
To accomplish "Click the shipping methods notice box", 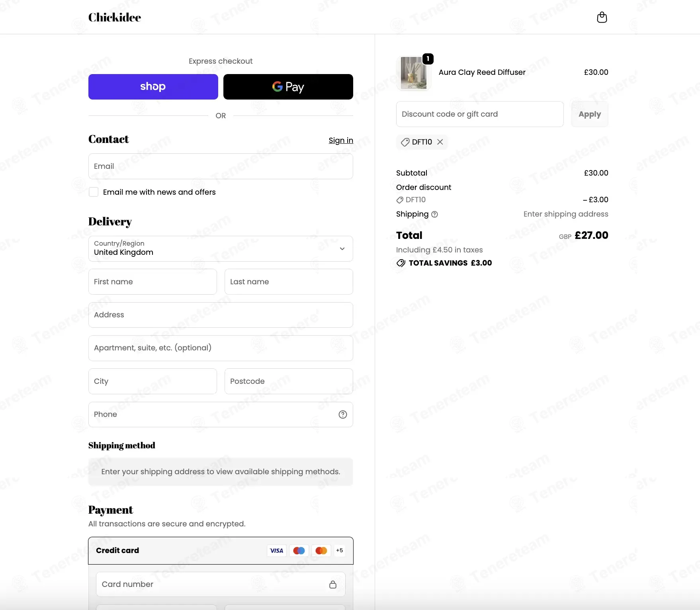I will pos(221,472).
